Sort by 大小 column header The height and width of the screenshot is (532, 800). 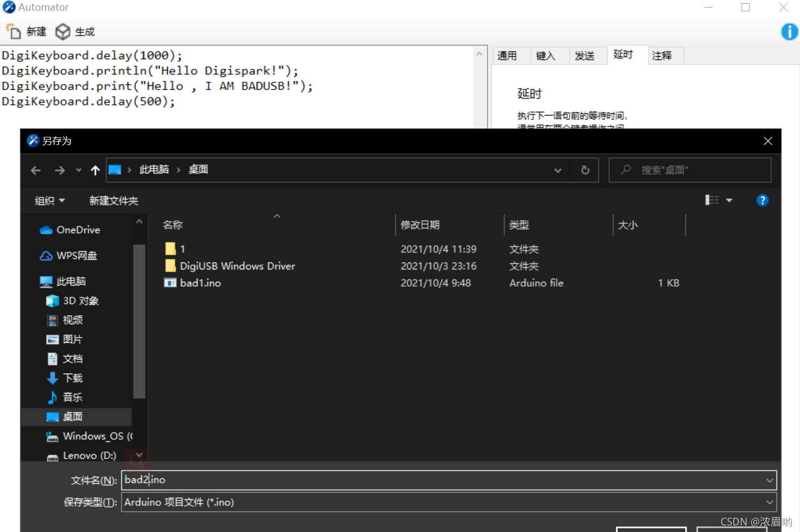point(628,225)
